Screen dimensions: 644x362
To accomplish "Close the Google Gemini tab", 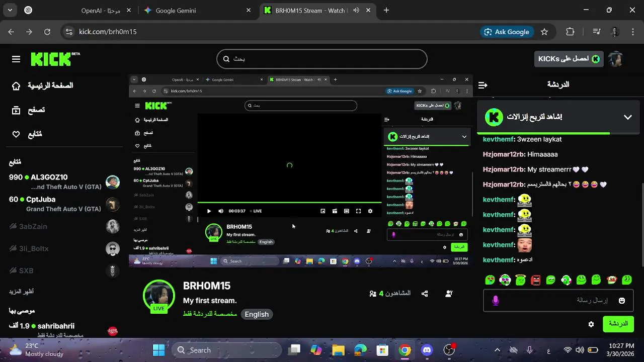I will coord(249,10).
